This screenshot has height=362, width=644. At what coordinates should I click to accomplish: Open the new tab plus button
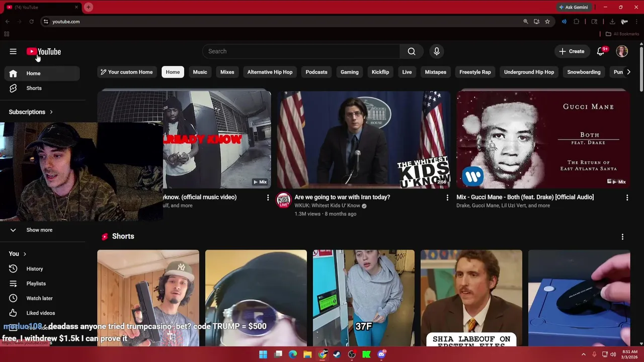pos(89,7)
